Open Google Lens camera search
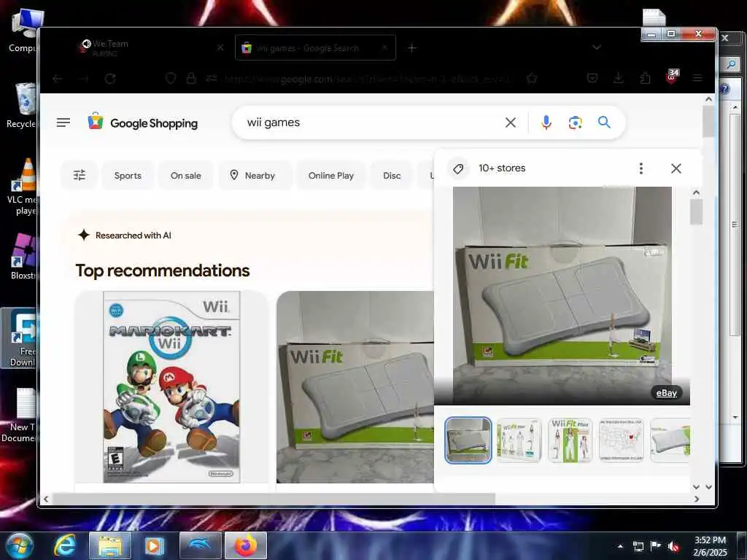The width and height of the screenshot is (747, 560). coord(575,122)
